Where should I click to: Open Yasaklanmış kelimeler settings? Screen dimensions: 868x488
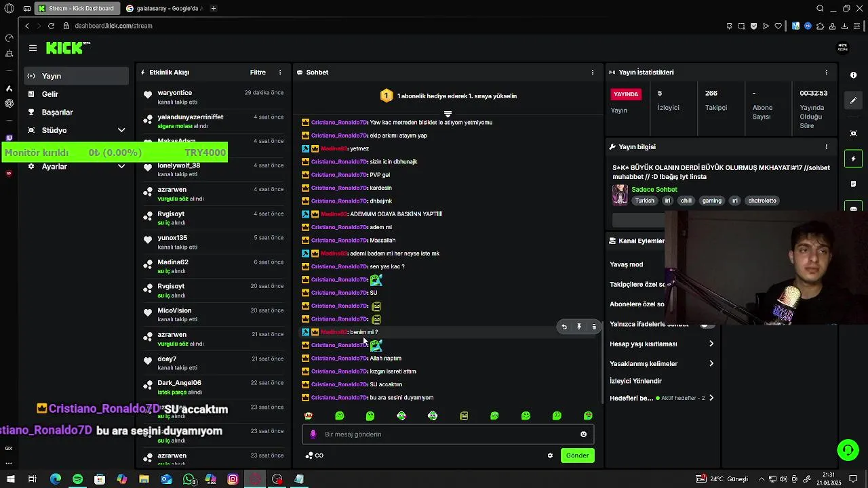(662, 363)
